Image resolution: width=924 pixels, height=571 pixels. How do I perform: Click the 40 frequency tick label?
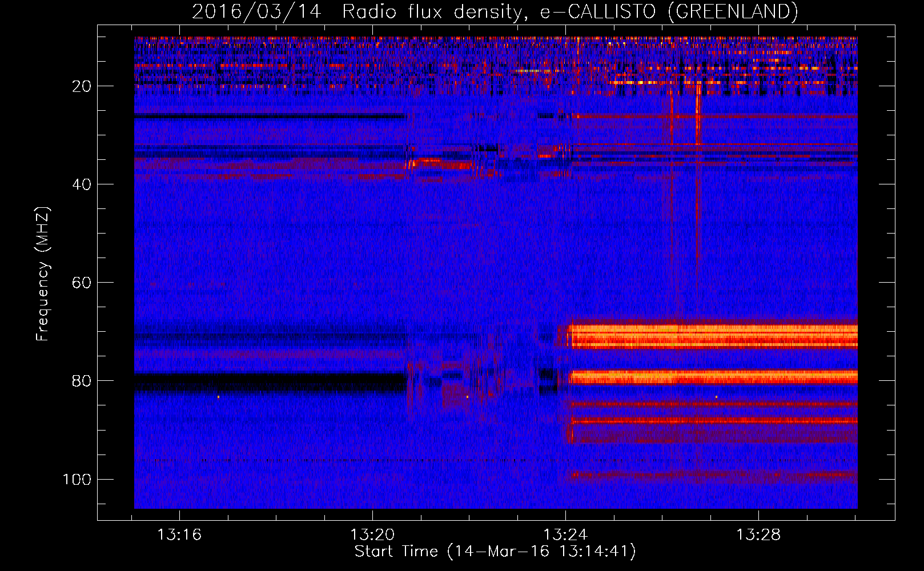click(x=82, y=184)
